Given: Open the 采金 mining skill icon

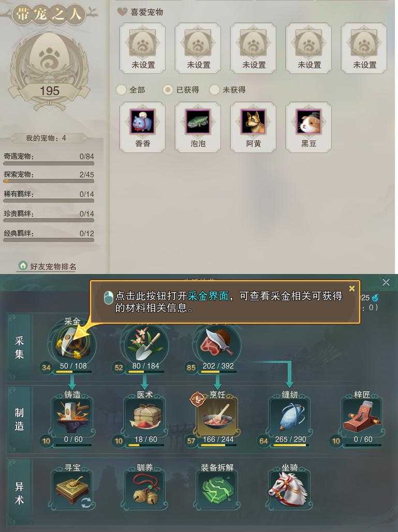Looking at the screenshot, I should point(72,344).
